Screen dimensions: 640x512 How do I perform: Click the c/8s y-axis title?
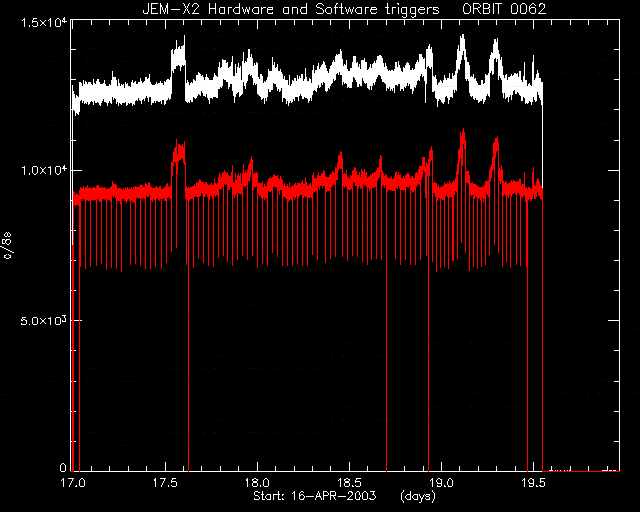(8, 246)
